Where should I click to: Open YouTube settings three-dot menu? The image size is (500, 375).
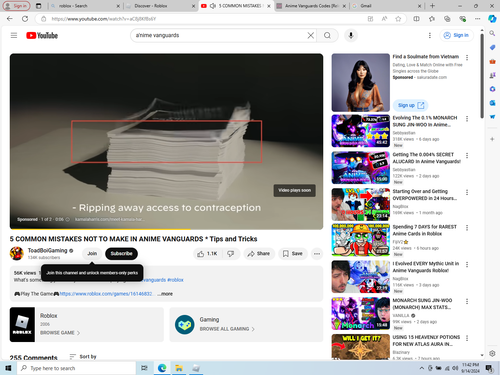(430, 35)
